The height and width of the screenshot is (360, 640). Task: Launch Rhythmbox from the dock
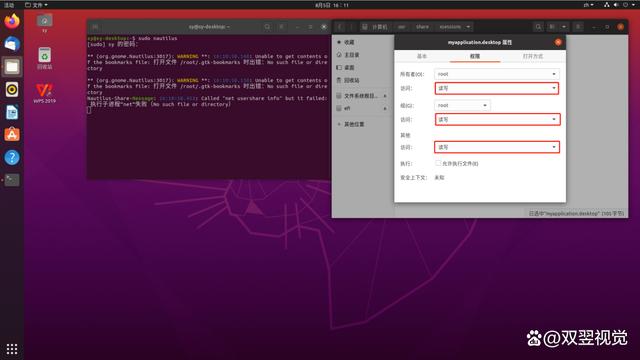point(12,89)
